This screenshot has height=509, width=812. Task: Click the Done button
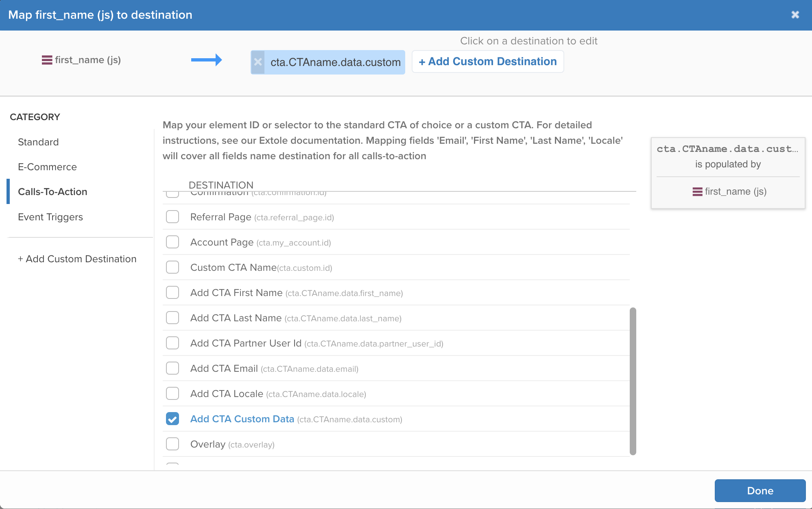point(760,491)
